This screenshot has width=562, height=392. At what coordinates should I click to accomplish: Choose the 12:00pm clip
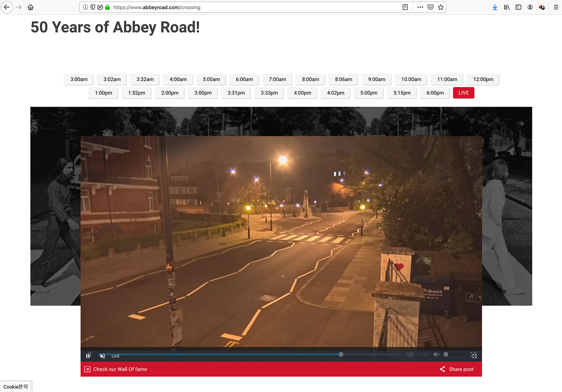tap(483, 79)
